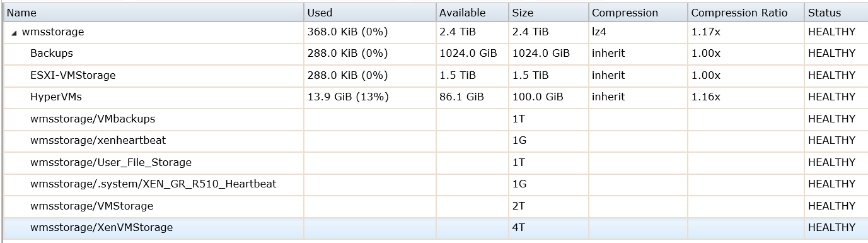This screenshot has width=868, height=243.
Task: Select the wmsstorage/XenVMStorage row
Action: click(435, 228)
